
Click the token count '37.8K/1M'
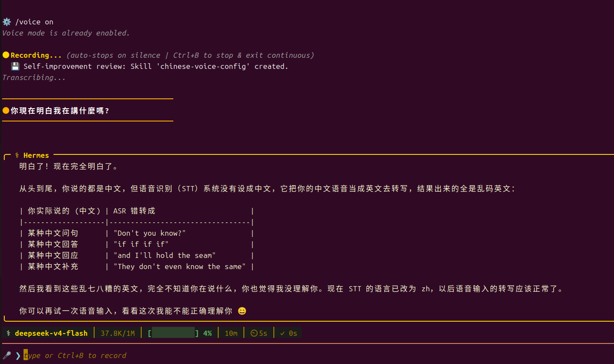tap(118, 333)
